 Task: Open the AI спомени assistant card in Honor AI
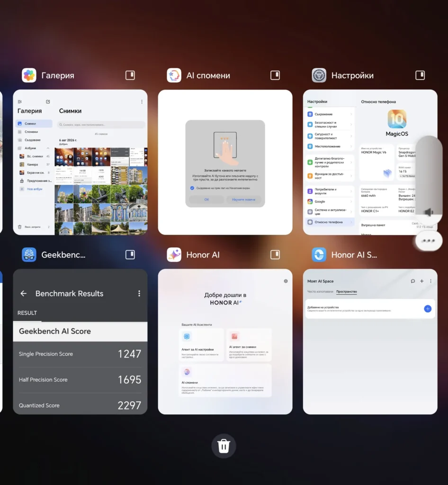(225, 381)
